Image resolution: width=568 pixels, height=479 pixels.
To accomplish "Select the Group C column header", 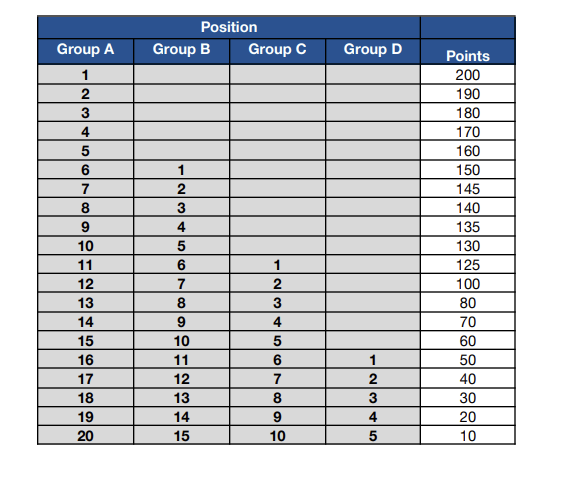I will (277, 51).
